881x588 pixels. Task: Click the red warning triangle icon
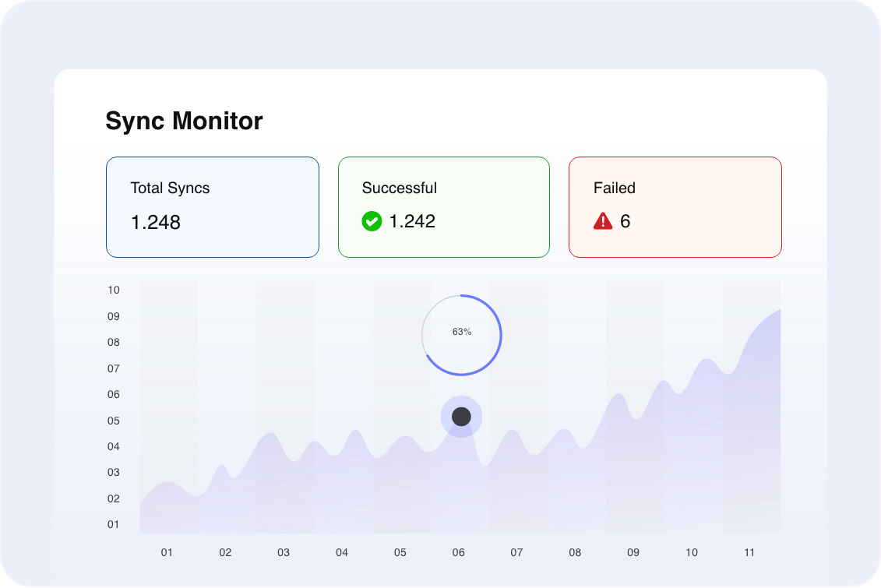pyautogui.click(x=603, y=222)
